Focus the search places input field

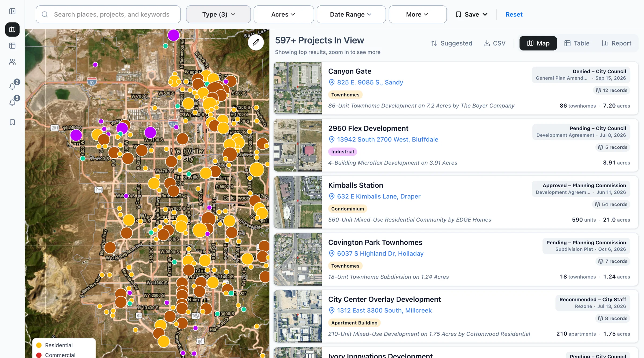(x=108, y=14)
